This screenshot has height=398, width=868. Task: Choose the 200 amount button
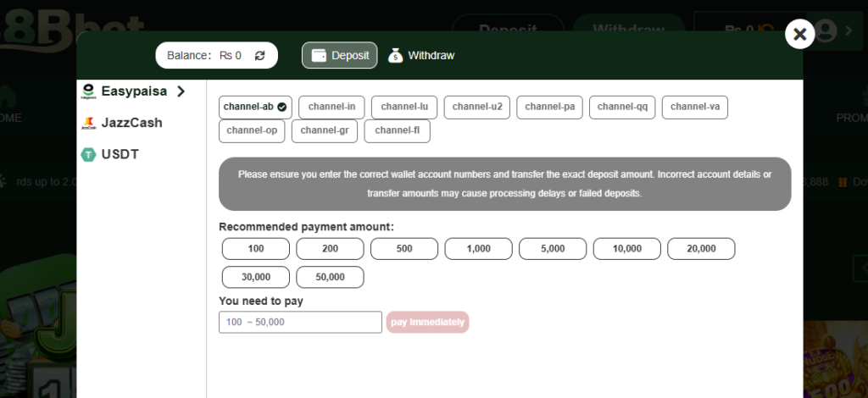click(330, 249)
